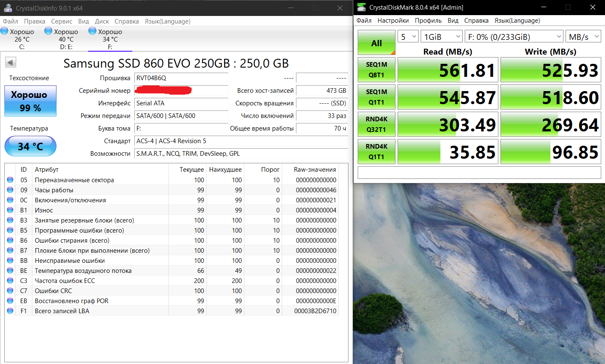The height and width of the screenshot is (364, 605).
Task: Select drive C: status orb at 26 °C
Action: 4,31
